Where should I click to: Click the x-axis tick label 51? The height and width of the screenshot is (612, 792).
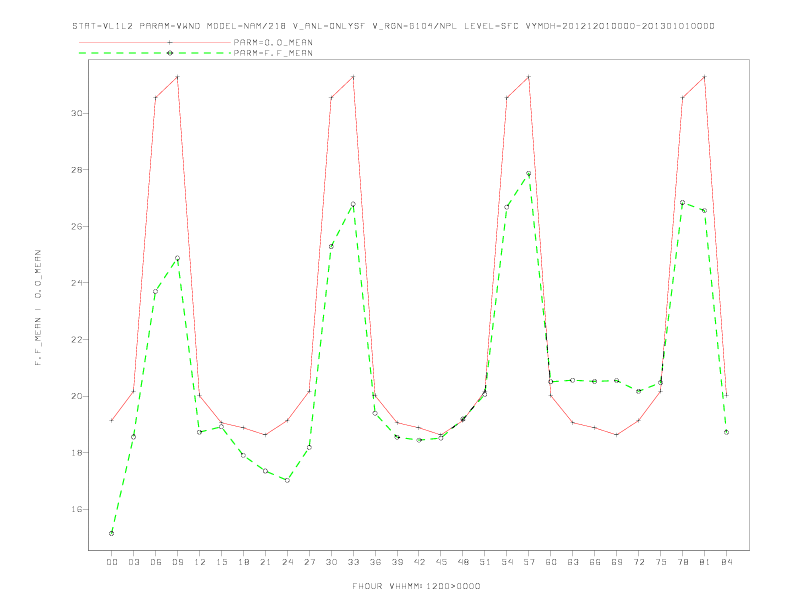485,562
